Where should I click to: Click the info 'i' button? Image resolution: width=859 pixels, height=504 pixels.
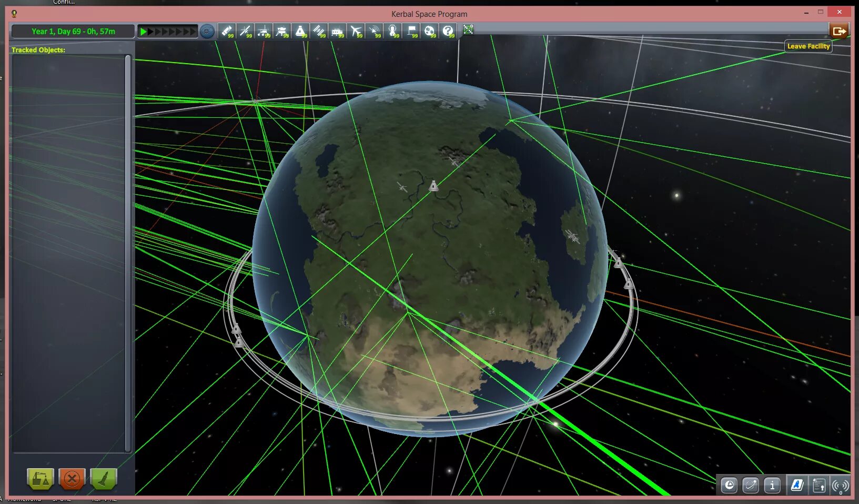pyautogui.click(x=772, y=485)
